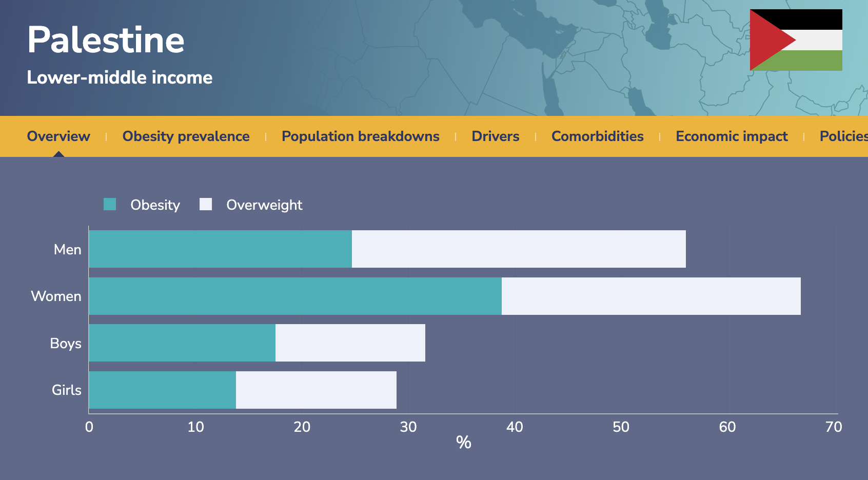
Task: Select the Women obesity bar segment
Action: [x=295, y=296]
